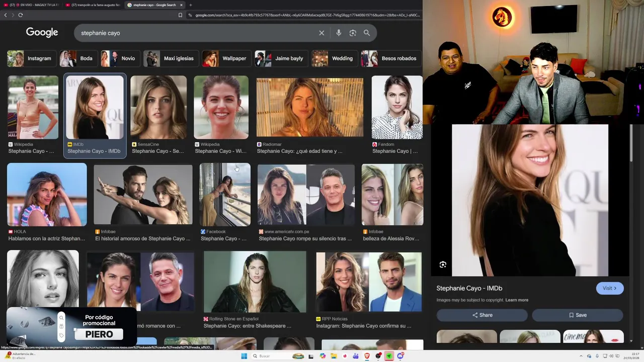The image size is (644, 362).
Task: Open Google Lens search by image
Action: [x=353, y=33]
